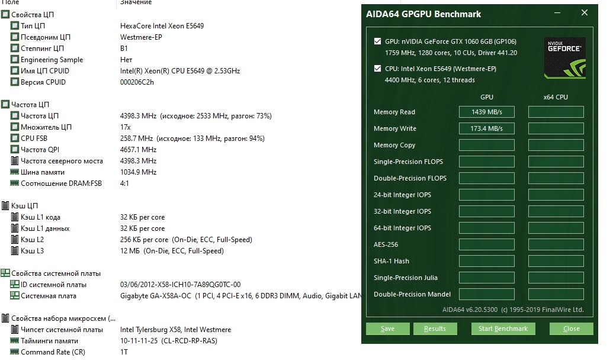Click the icon beside Кэш L1 кода
Image resolution: width=613 pixels, height=364 pixels.
tap(14, 217)
